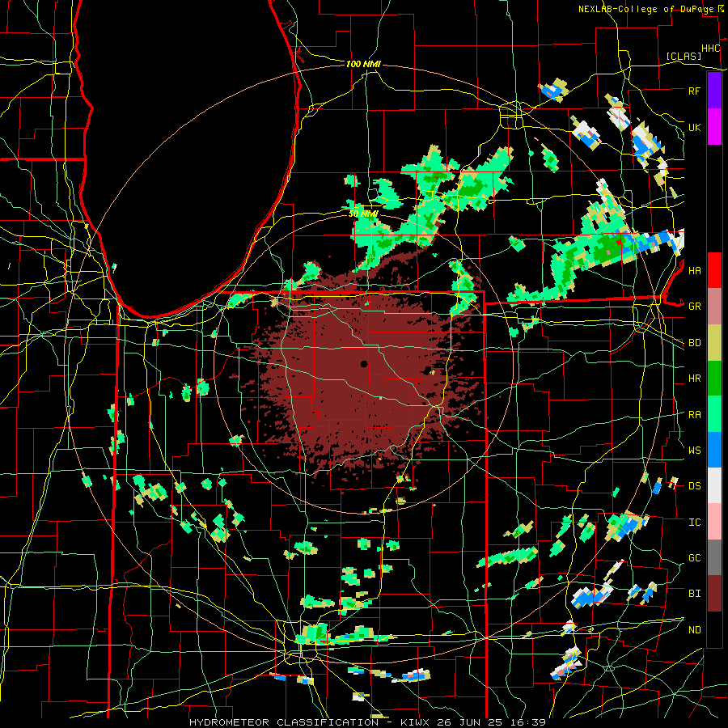
Task: Click the UK magenta legend swatch
Action: tap(714, 127)
